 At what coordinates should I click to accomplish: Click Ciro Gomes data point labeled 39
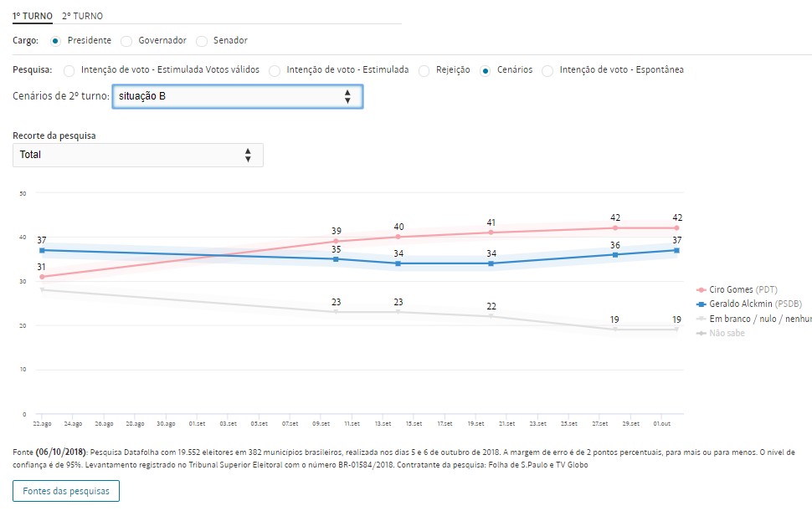(336, 241)
